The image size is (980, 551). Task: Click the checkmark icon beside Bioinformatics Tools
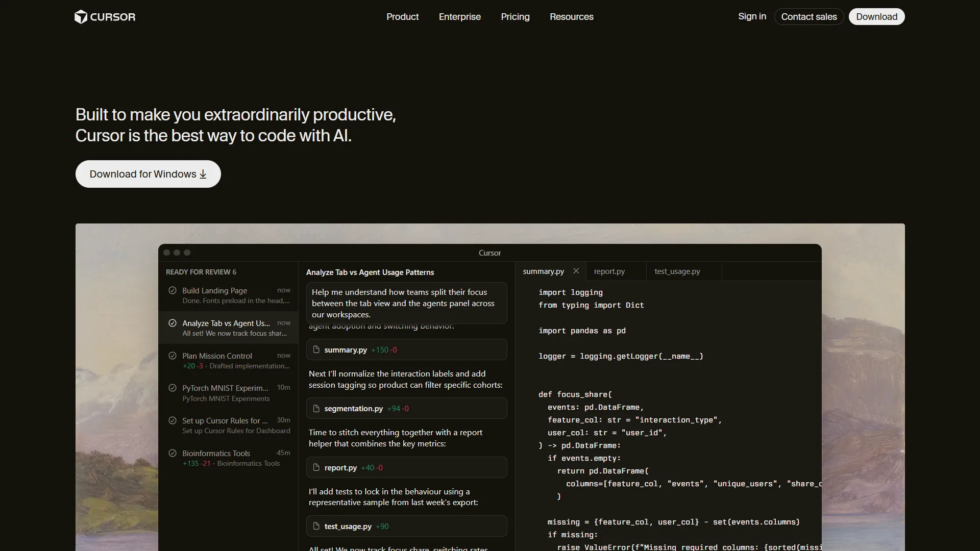[x=173, y=453]
